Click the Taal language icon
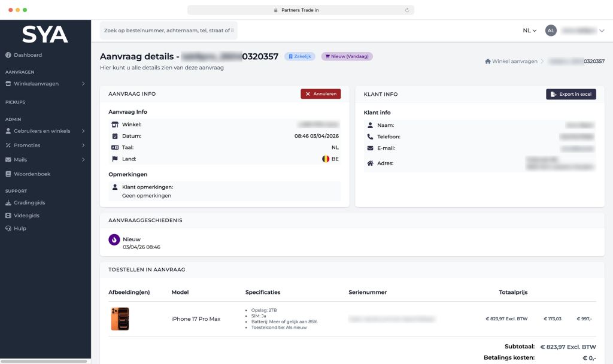Screen dimensions: 613x364 click(x=115, y=147)
